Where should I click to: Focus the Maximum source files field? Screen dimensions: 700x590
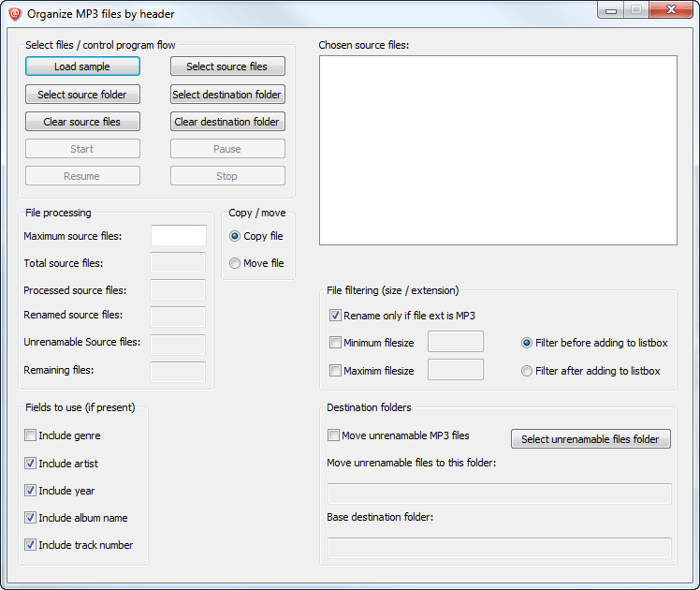pos(179,235)
